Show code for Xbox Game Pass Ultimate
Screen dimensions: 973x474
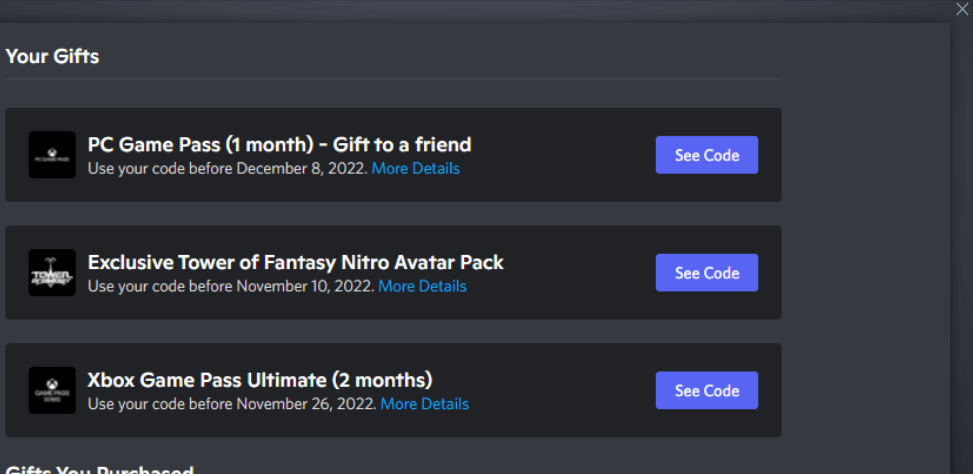point(707,390)
